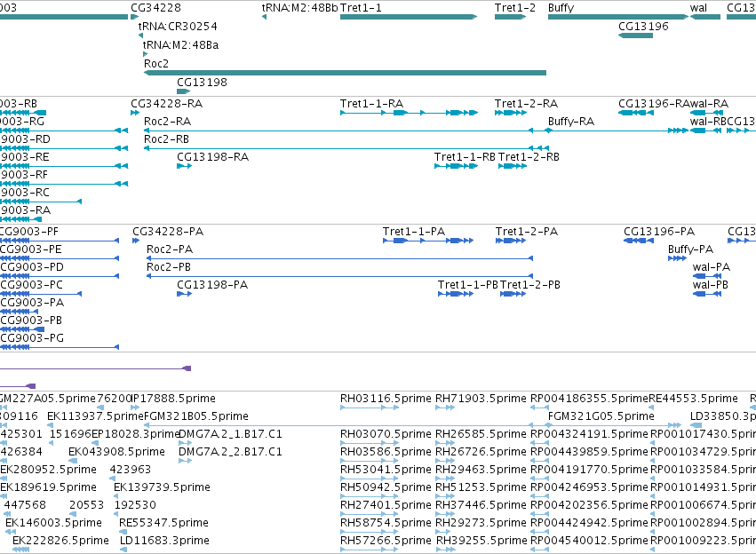
Task: Select the wal gene label
Action: 698,8
